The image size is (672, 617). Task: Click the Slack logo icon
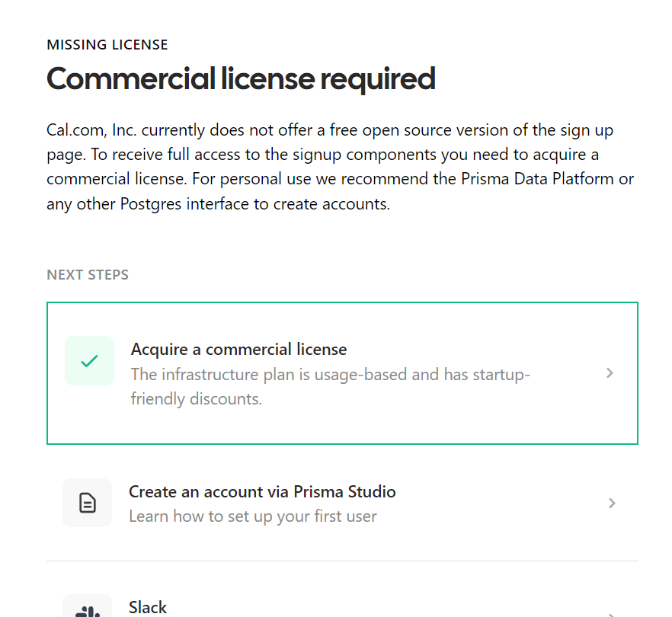[88, 611]
